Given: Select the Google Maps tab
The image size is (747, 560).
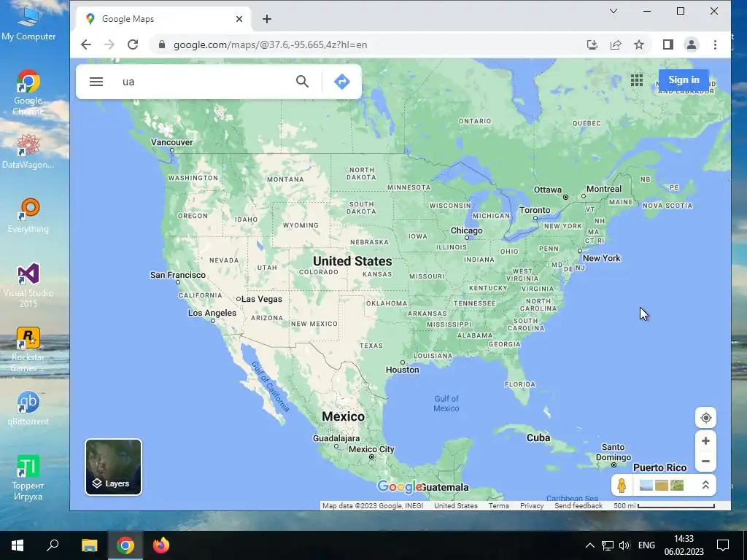Looking at the screenshot, I should coord(163,19).
